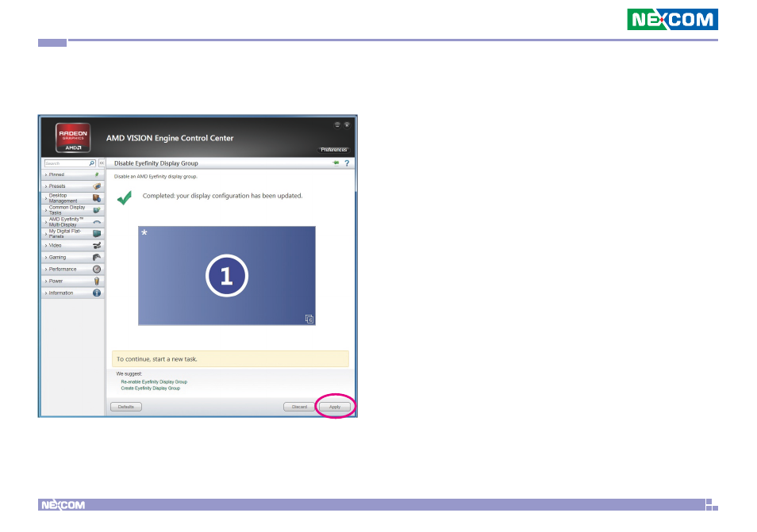Expand the Performance section chevron
This screenshot has height=532, width=757.
click(46, 269)
